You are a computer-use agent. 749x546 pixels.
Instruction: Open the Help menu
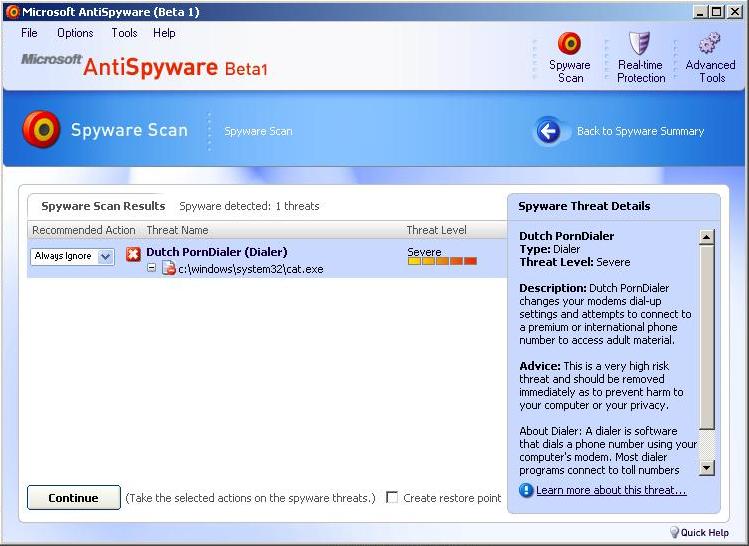coord(164,33)
